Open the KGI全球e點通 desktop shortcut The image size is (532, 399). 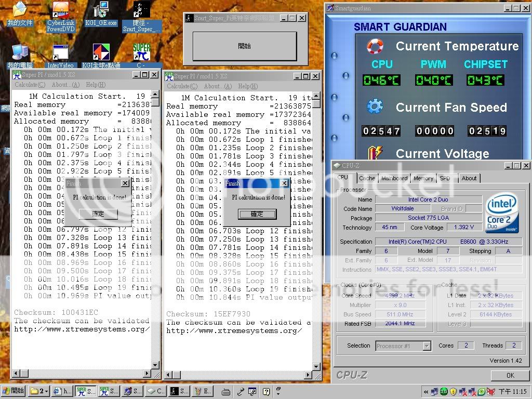coord(101,53)
